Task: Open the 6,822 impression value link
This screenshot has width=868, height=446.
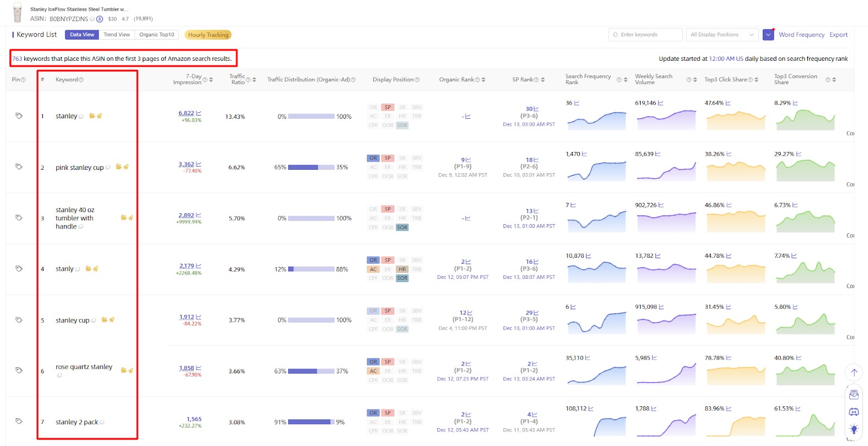Action: pos(186,113)
